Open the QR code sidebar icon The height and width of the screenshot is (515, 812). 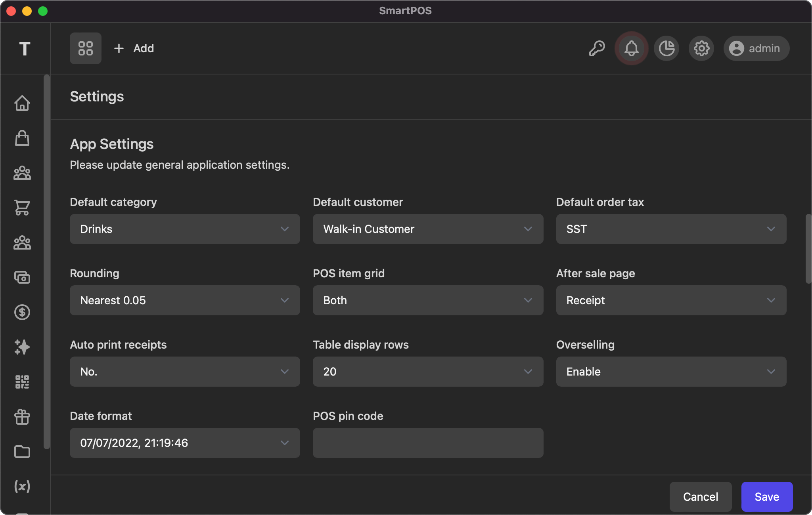22,382
